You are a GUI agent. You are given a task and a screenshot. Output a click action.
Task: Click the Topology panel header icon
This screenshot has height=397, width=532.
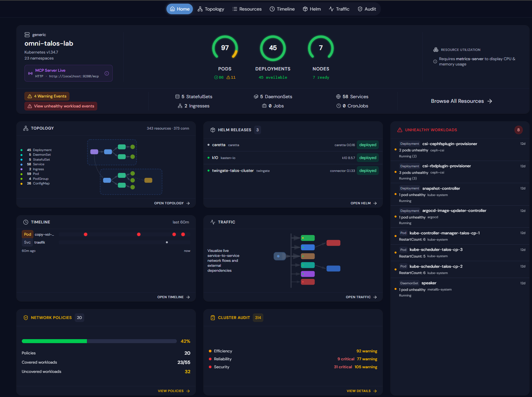pyautogui.click(x=26, y=128)
